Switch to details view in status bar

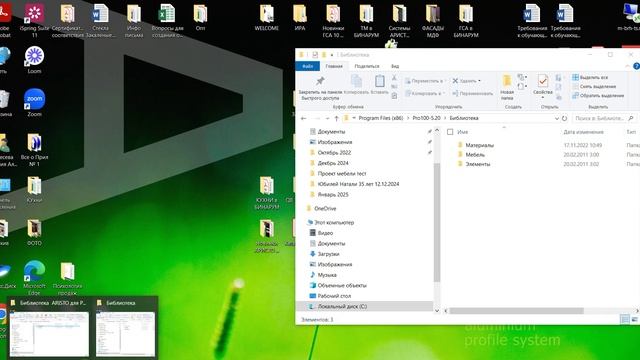[x=624, y=319]
